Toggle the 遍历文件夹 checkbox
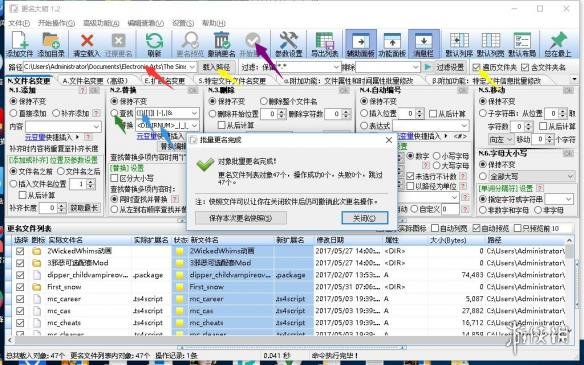 [x=476, y=67]
